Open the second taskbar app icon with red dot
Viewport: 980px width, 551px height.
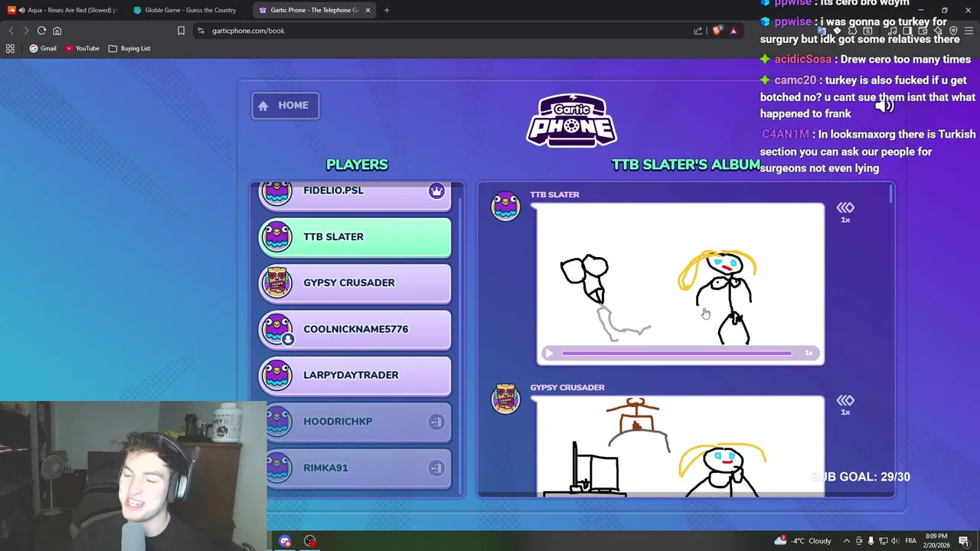(x=309, y=541)
